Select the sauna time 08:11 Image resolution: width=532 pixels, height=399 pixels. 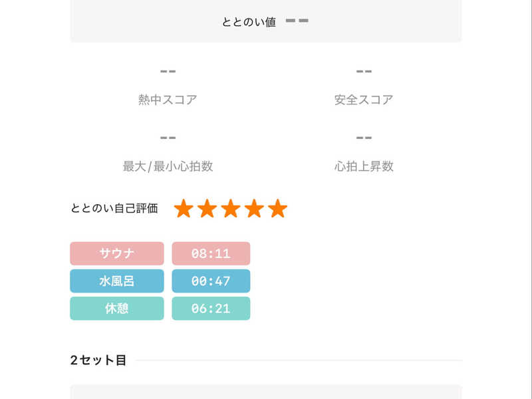coord(211,253)
